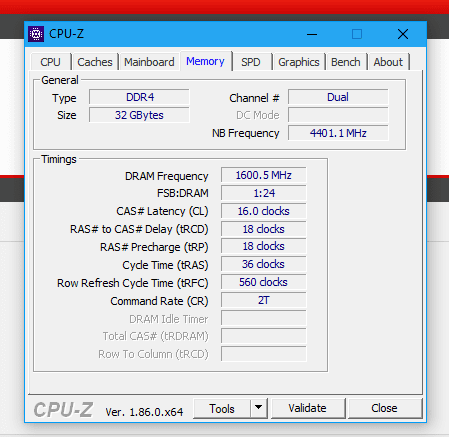The width and height of the screenshot is (449, 437).
Task: Select FSB:DRAM ratio 1:24
Action: click(x=263, y=193)
